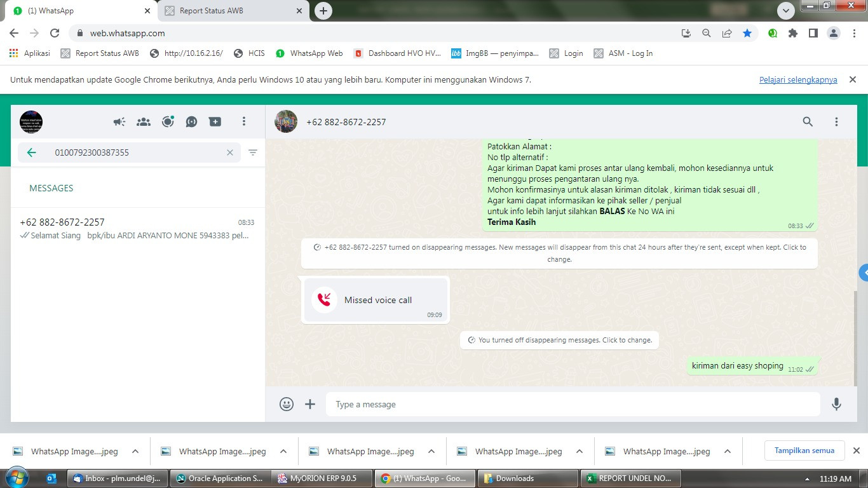Open the Chrome profile avatar
The image size is (868, 488).
(834, 33)
